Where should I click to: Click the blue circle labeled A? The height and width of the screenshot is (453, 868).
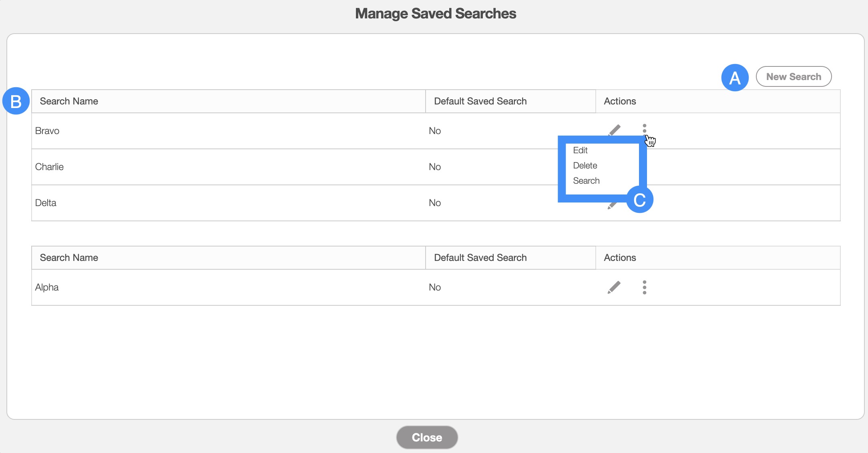click(x=735, y=78)
